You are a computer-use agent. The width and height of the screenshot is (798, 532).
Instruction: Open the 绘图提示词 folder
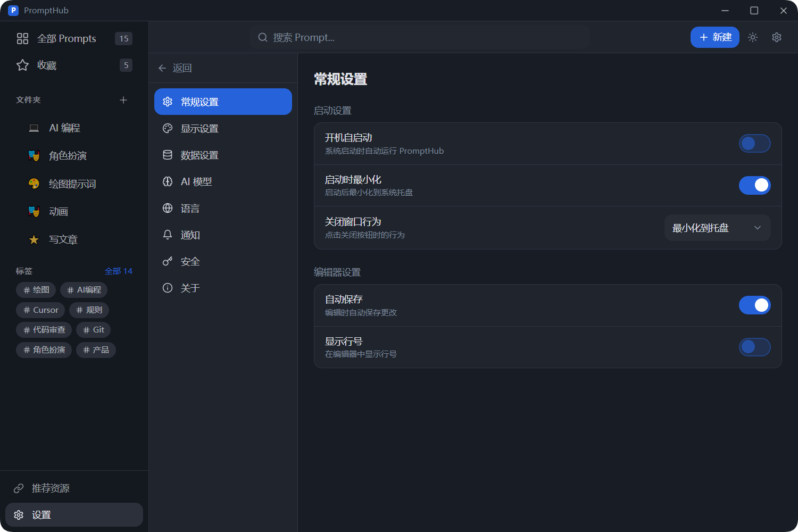(74, 184)
